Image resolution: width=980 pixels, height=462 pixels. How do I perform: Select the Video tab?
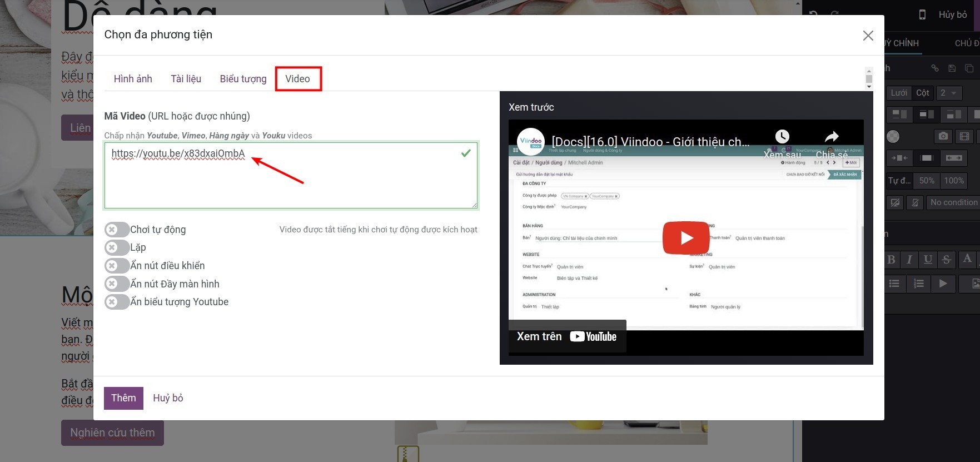click(297, 79)
